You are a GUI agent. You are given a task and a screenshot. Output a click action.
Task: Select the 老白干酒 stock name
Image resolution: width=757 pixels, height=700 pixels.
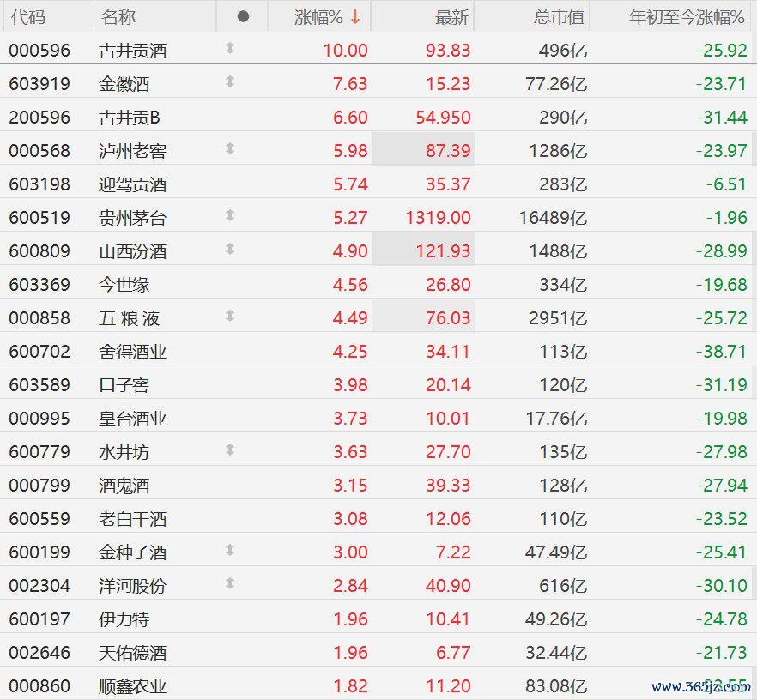(133, 519)
